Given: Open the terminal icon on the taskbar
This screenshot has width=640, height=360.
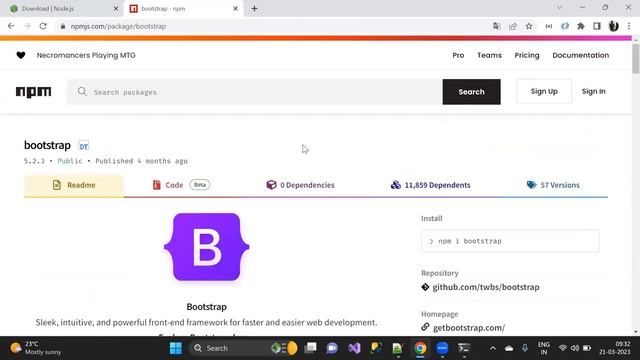Looking at the screenshot, I should (x=464, y=348).
